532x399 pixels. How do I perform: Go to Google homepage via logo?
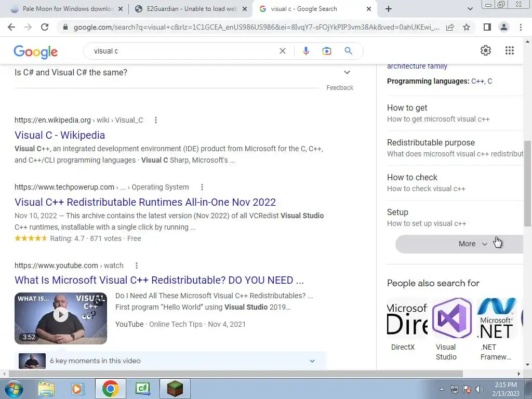click(x=36, y=51)
